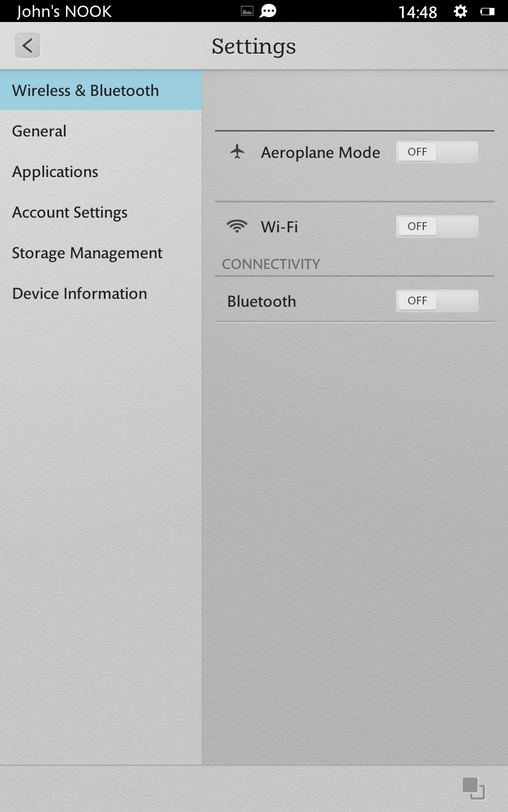Screen dimensions: 508x812
Task: Open Account Settings
Action: [70, 213]
